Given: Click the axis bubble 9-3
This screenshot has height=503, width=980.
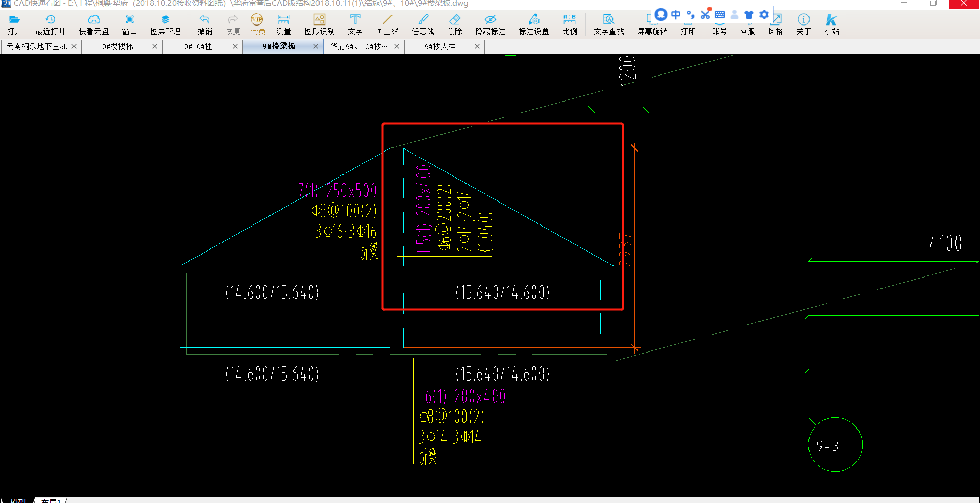Looking at the screenshot, I should click(835, 445).
